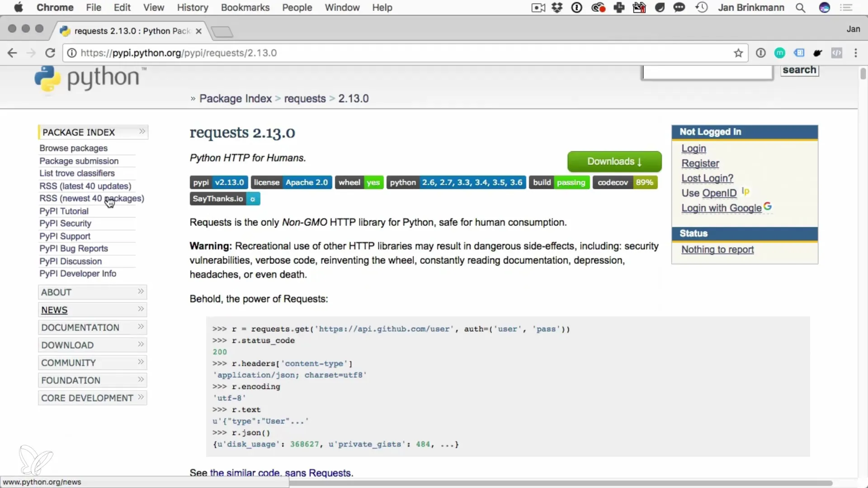Open Time Machine icon in menu bar
The height and width of the screenshot is (488, 868).
(x=702, y=7)
